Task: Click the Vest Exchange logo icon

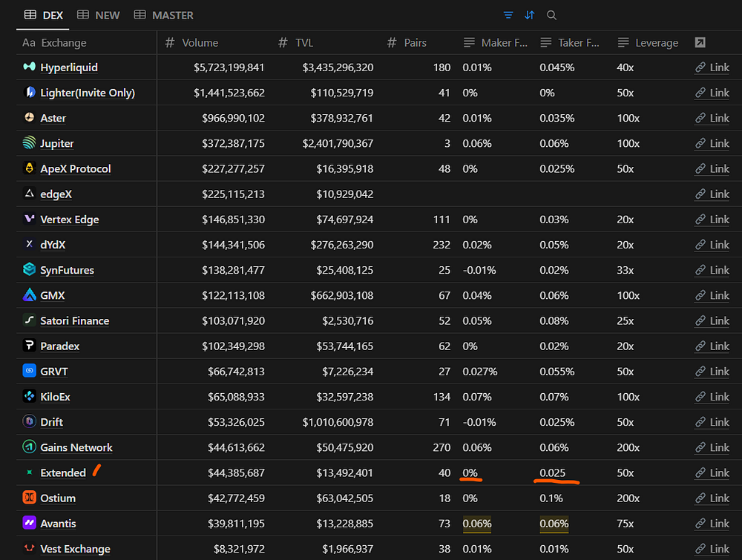Action: tap(30, 548)
